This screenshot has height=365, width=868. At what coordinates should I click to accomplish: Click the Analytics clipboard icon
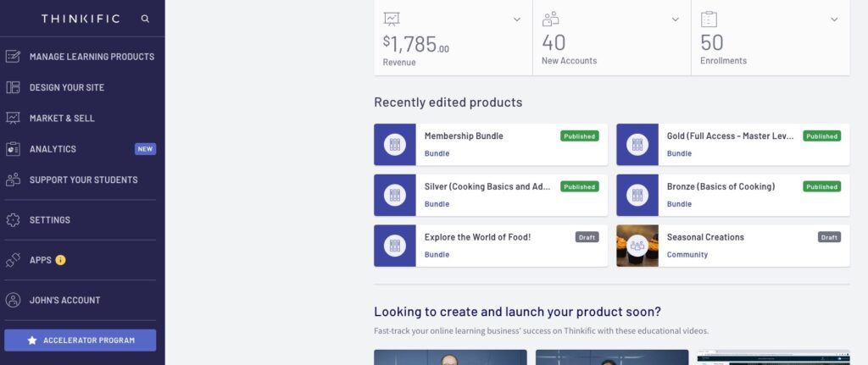13,149
